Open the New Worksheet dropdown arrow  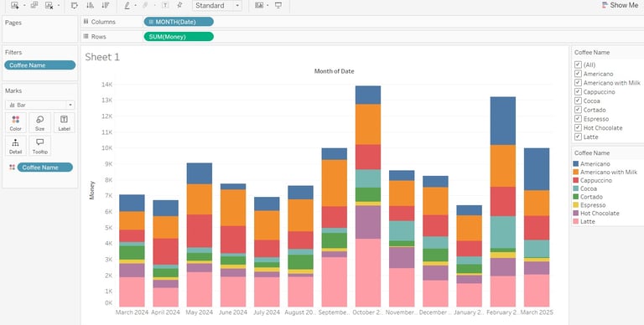click(23, 6)
